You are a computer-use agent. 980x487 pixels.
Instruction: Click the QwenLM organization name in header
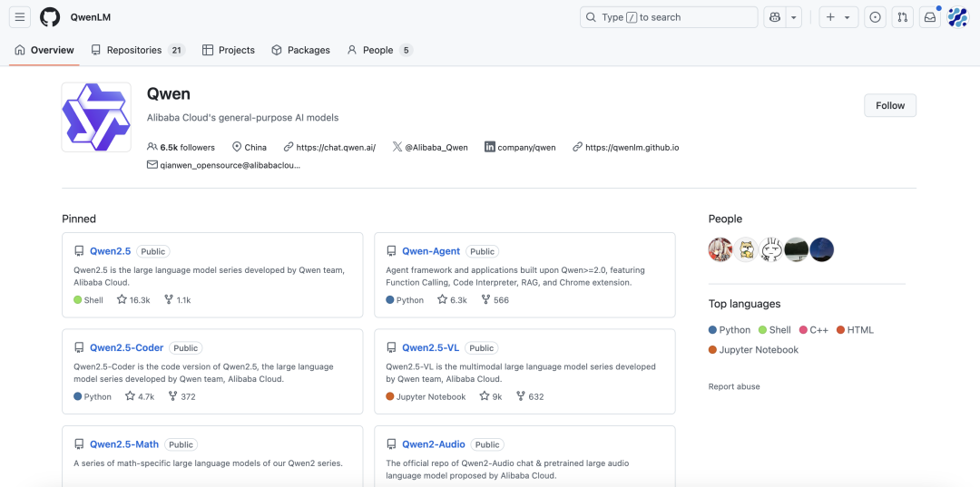click(x=92, y=17)
